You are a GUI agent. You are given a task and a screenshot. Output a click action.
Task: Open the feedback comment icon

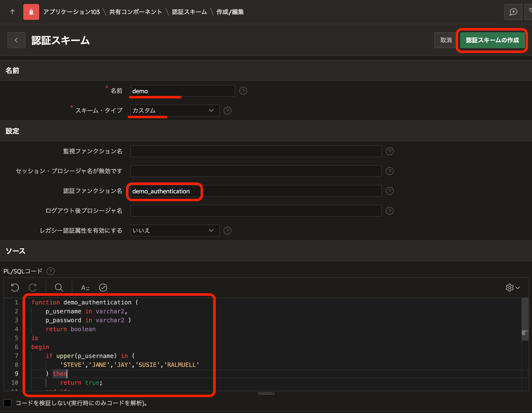pyautogui.click(x=513, y=12)
